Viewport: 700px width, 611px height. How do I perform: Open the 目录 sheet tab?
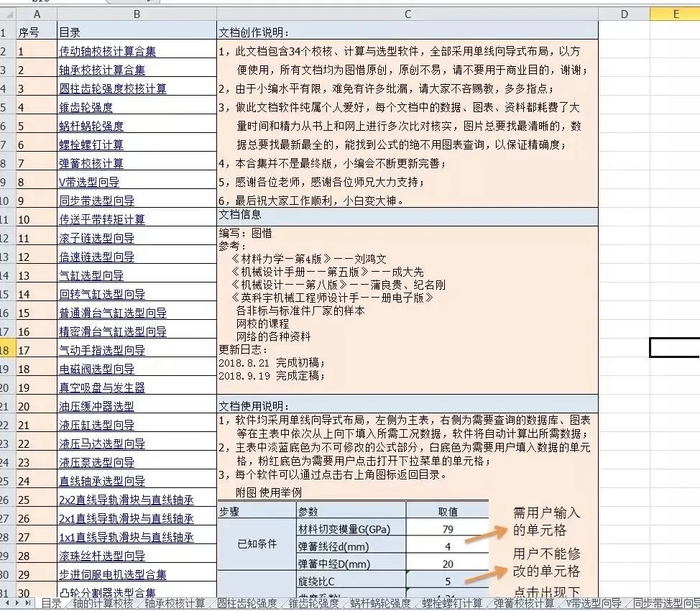point(51,603)
